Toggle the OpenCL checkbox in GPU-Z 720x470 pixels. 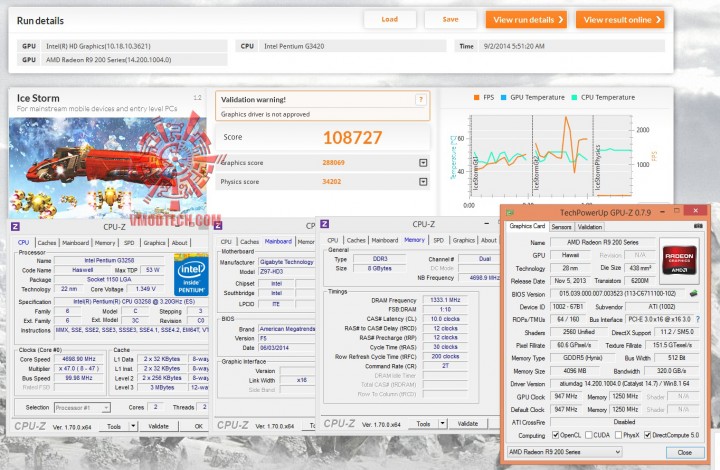tap(556, 435)
